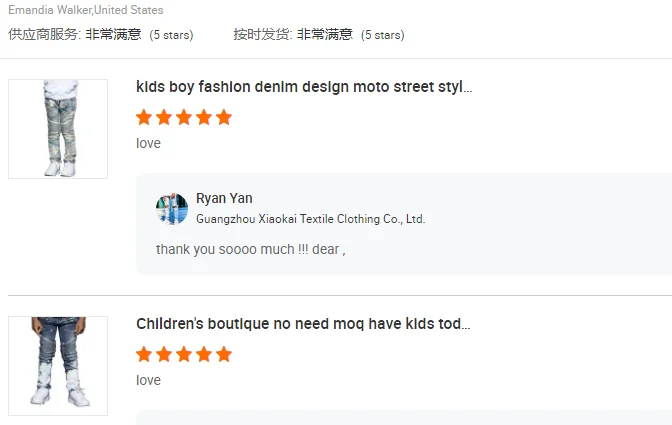Click fifth star of second review rating

[x=223, y=354]
